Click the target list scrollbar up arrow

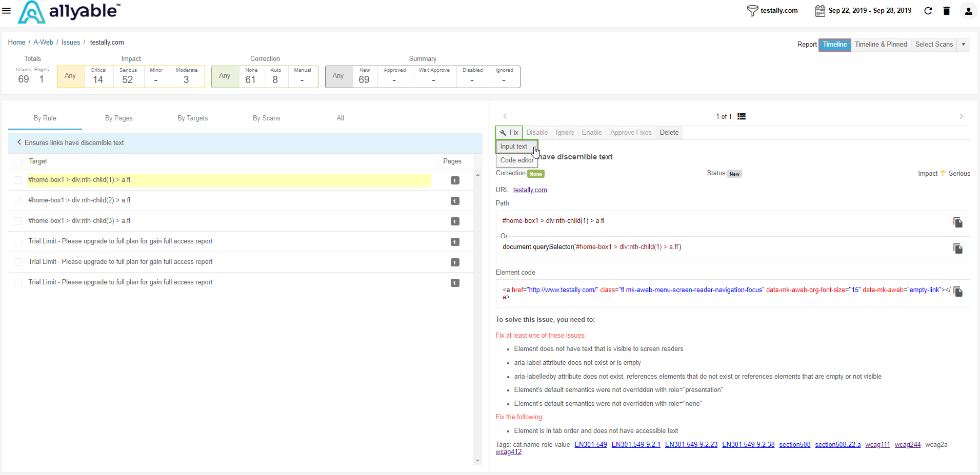tap(478, 175)
